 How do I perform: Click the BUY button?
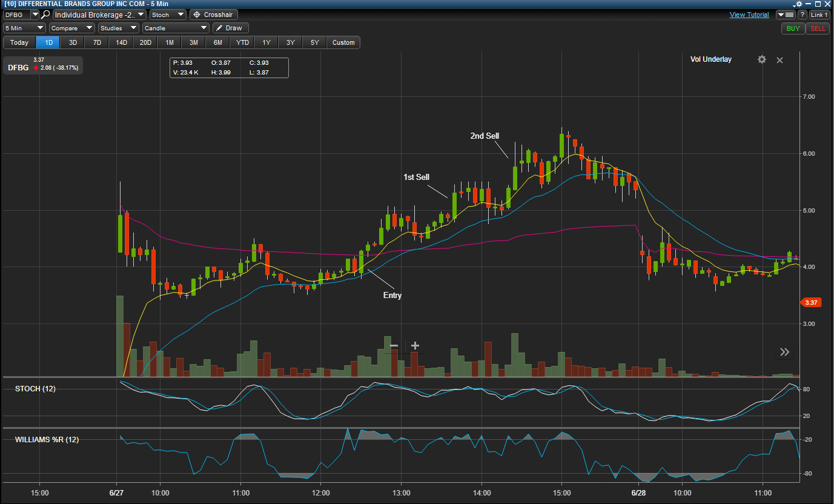click(793, 28)
